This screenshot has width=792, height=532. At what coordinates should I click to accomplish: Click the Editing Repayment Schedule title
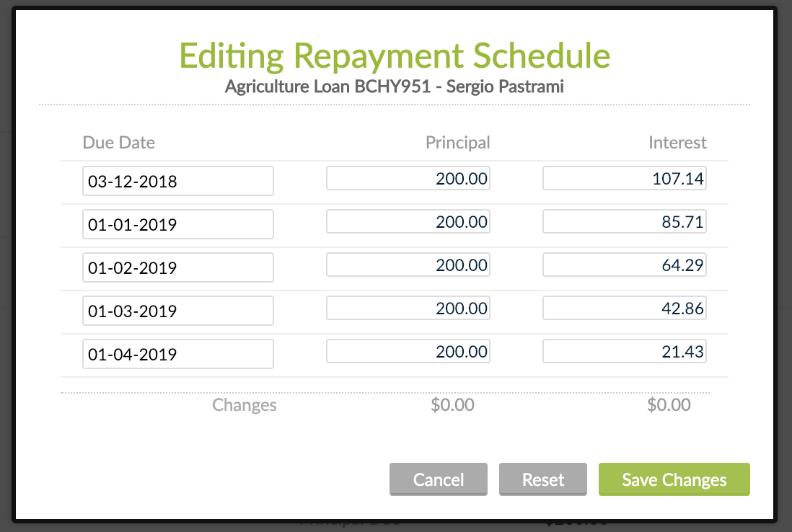pos(395,56)
